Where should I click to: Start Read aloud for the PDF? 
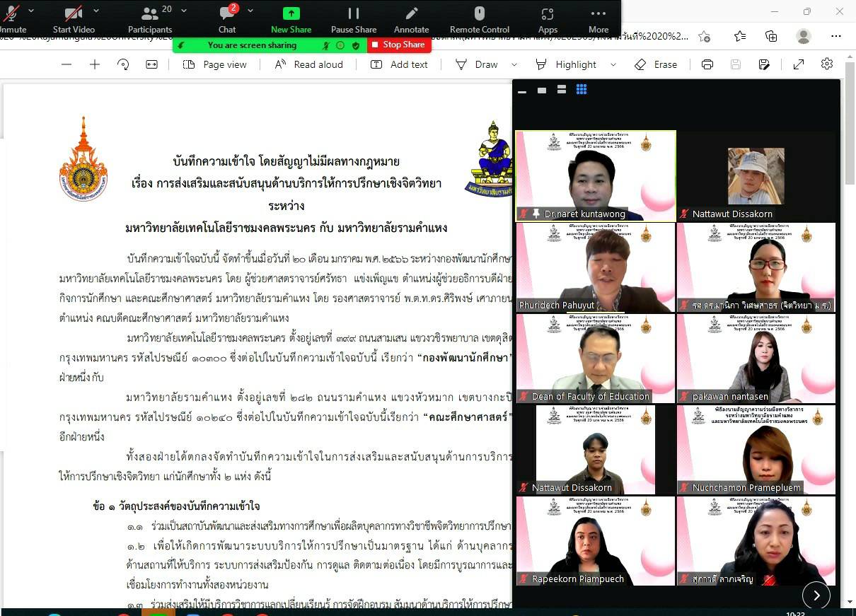pos(309,64)
